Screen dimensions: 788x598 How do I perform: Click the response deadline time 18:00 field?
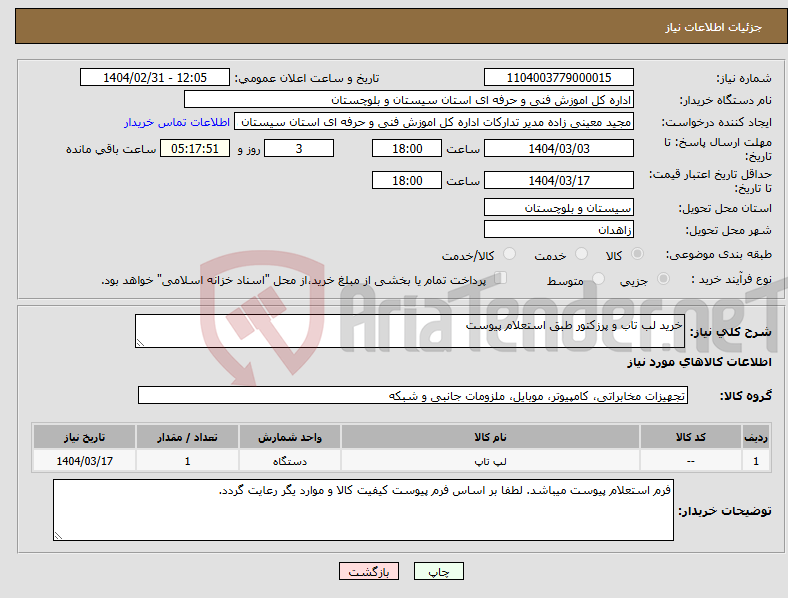(x=407, y=148)
